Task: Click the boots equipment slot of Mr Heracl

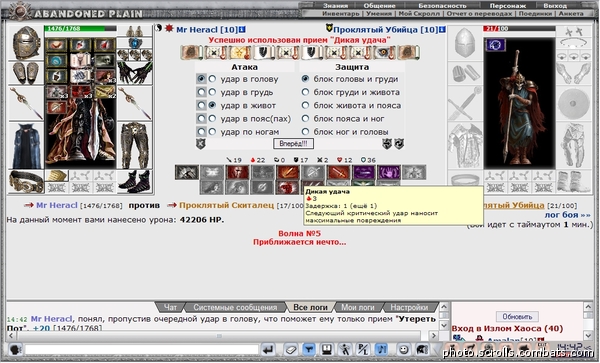Action: click(135, 181)
